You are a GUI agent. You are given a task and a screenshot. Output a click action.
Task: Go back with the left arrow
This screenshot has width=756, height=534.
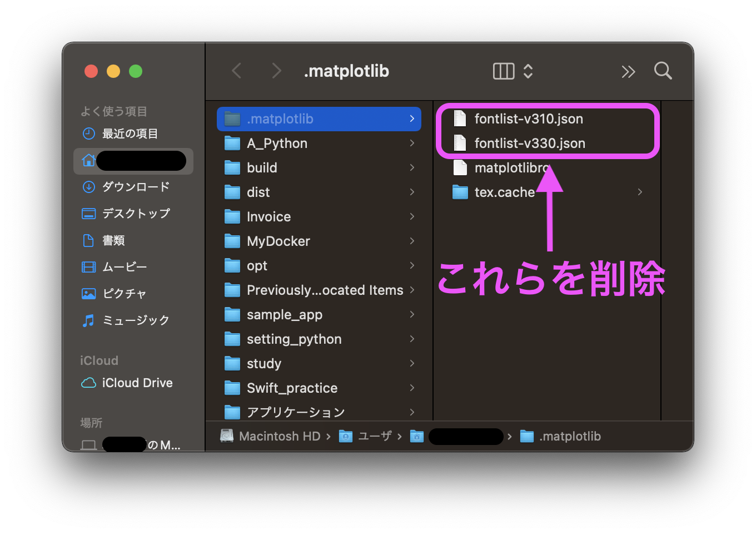tap(237, 71)
